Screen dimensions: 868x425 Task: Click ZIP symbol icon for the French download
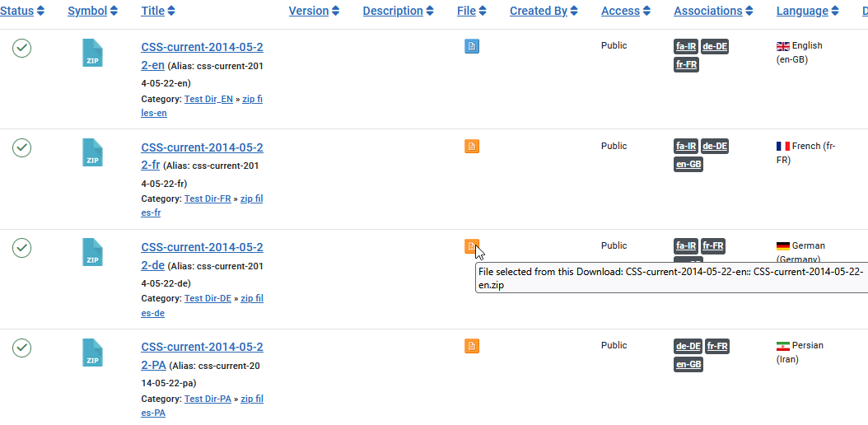click(92, 152)
